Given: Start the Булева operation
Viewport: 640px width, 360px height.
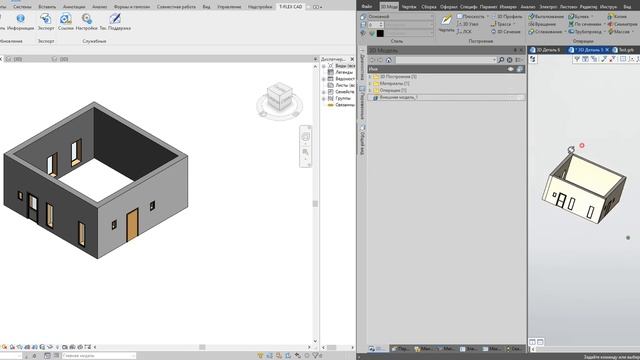Looking at the screenshot, I should click(x=579, y=16).
